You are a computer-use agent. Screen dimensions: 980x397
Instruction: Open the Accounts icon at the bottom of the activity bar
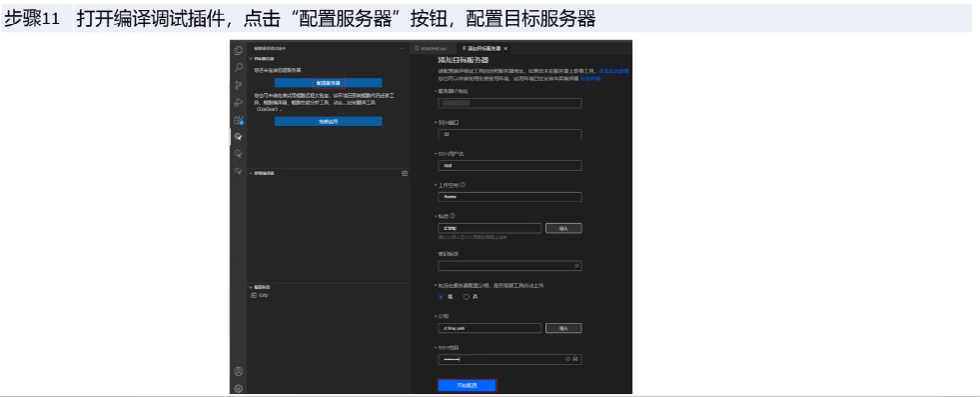coord(238,371)
